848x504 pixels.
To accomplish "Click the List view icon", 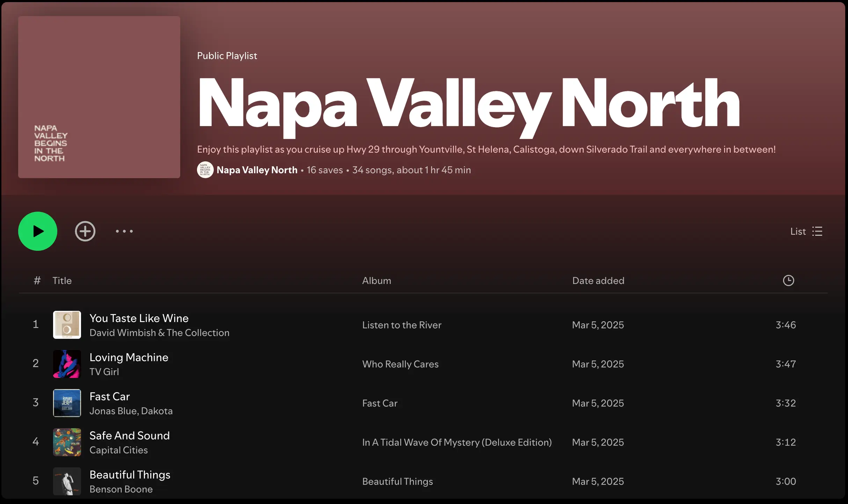I will 818,231.
